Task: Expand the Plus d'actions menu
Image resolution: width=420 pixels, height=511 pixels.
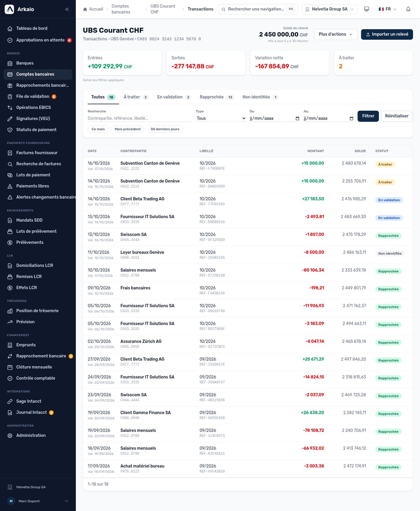Action: [x=335, y=34]
